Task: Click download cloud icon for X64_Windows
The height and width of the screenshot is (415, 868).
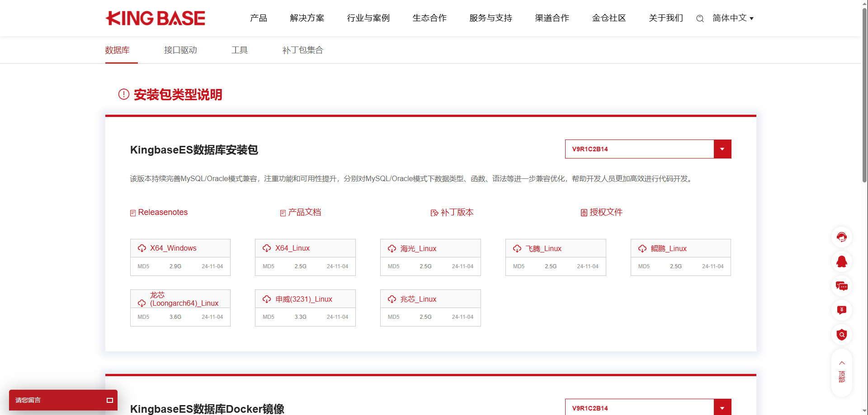Action: [x=142, y=248]
